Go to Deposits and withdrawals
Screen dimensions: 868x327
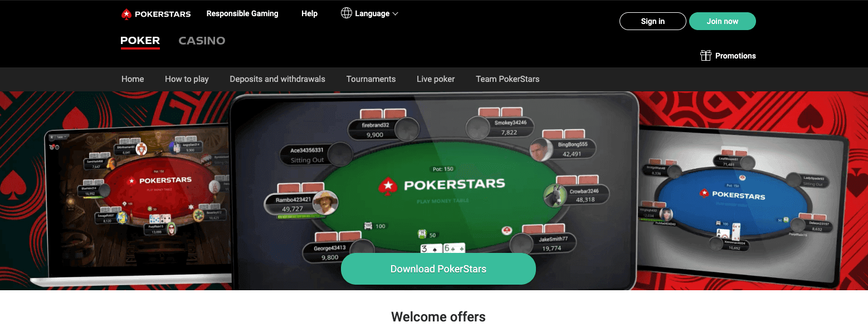point(277,79)
